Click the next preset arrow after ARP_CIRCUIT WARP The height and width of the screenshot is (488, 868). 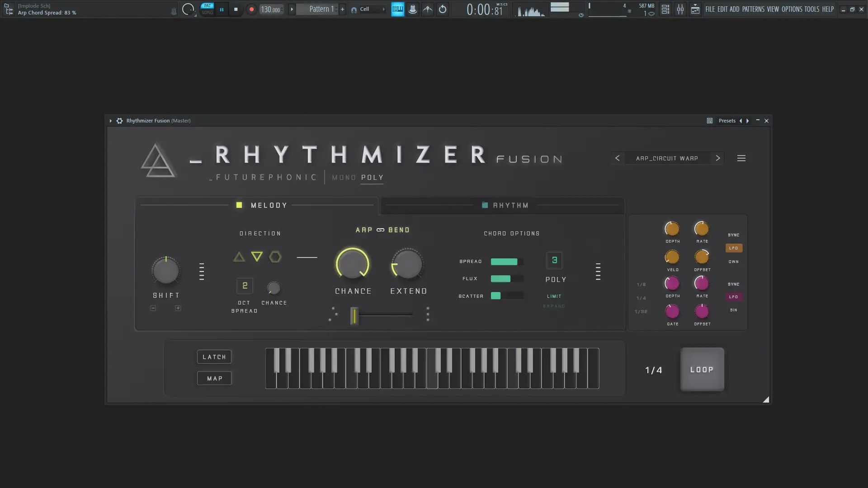point(718,158)
